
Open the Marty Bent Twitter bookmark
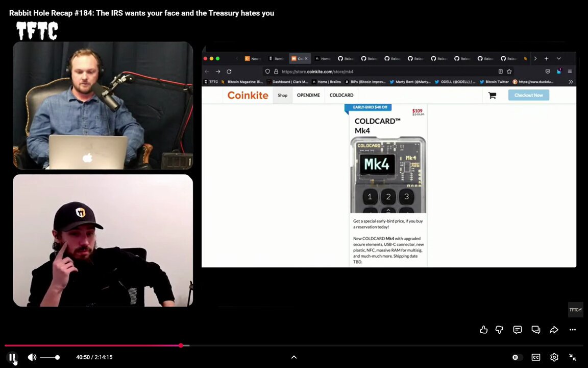pos(410,81)
